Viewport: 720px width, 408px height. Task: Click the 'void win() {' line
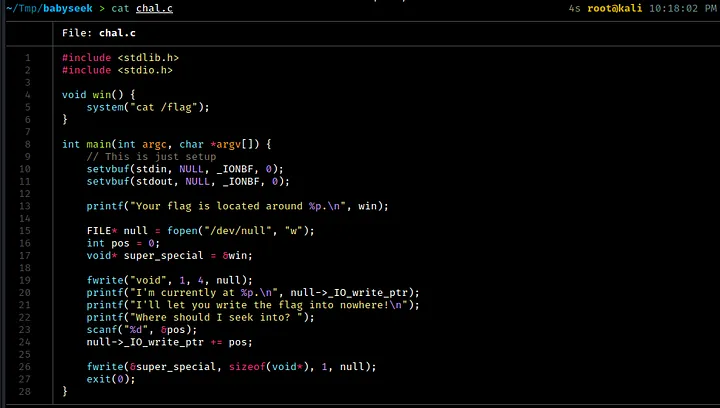pyautogui.click(x=99, y=95)
